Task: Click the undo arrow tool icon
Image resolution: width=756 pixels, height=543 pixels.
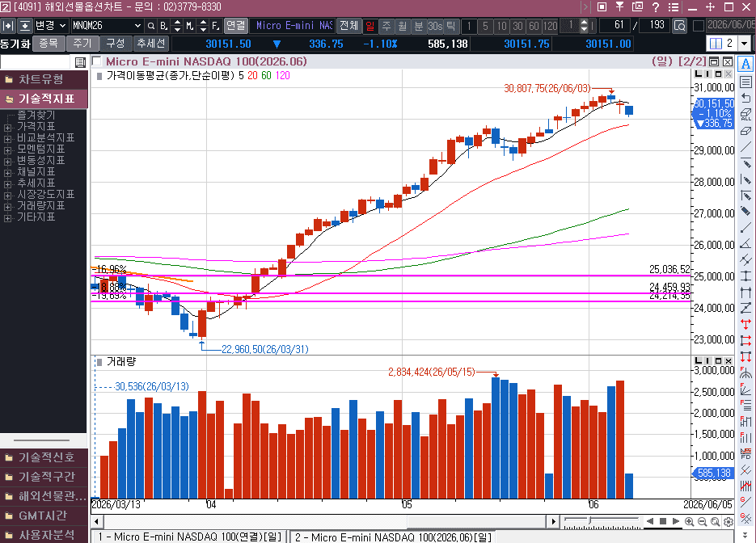Action: click(x=745, y=98)
